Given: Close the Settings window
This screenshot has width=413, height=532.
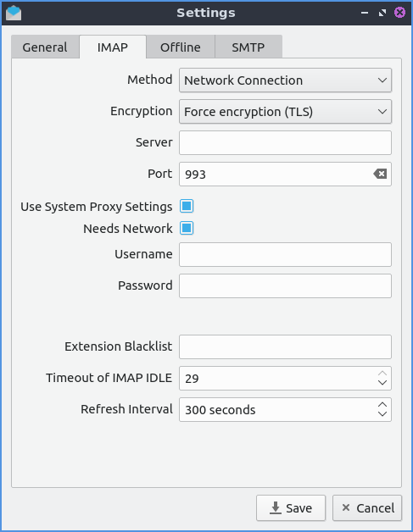Looking at the screenshot, I should pos(399,13).
